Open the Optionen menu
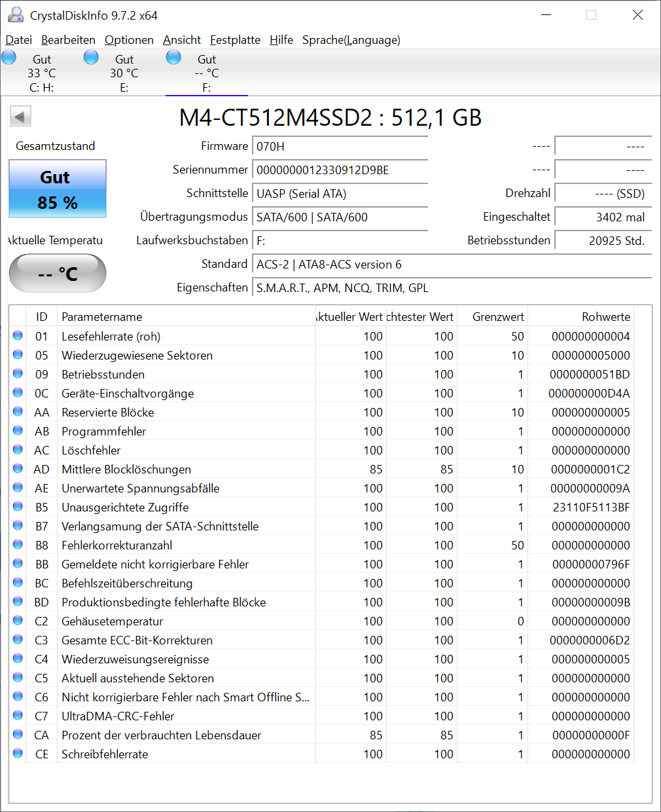 click(x=129, y=40)
